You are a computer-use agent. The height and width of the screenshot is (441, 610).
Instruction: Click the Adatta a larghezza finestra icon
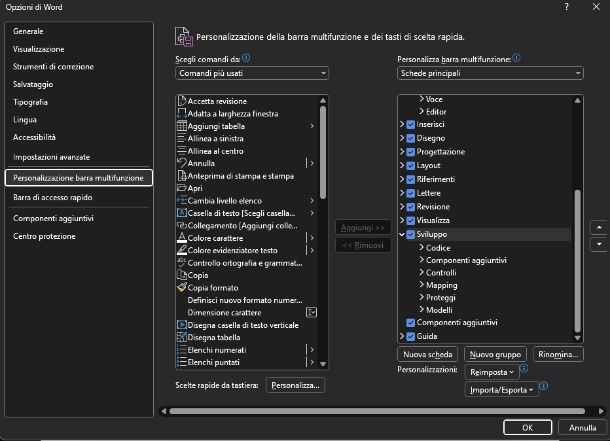tap(182, 114)
